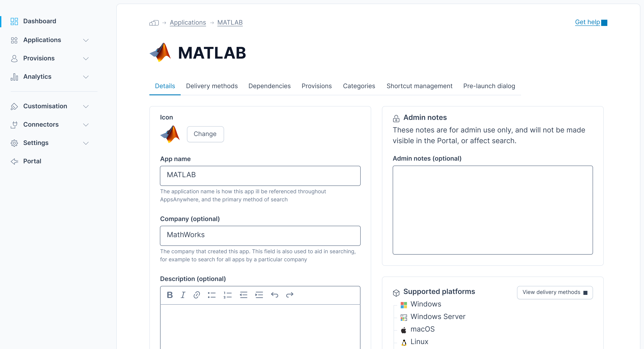Screen dimensions: 644x349
Task: Toggle bold in the description editor
Action: click(170, 295)
